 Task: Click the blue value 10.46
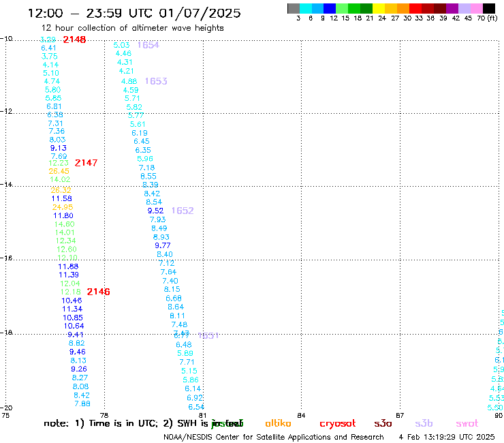click(x=72, y=301)
